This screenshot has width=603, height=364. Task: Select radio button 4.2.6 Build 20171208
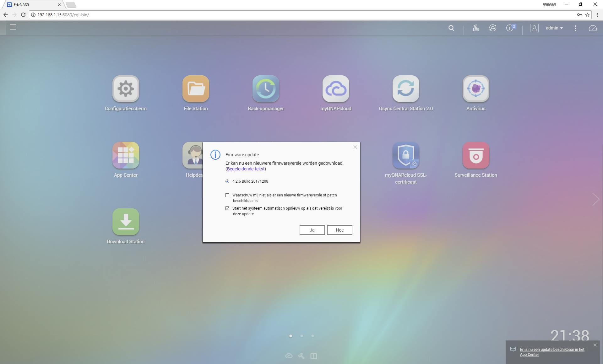(x=228, y=181)
